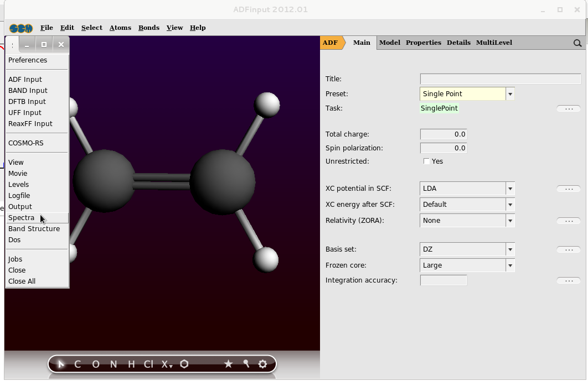Expand the Basis set dropdown
The width and height of the screenshot is (588, 381).
click(510, 249)
